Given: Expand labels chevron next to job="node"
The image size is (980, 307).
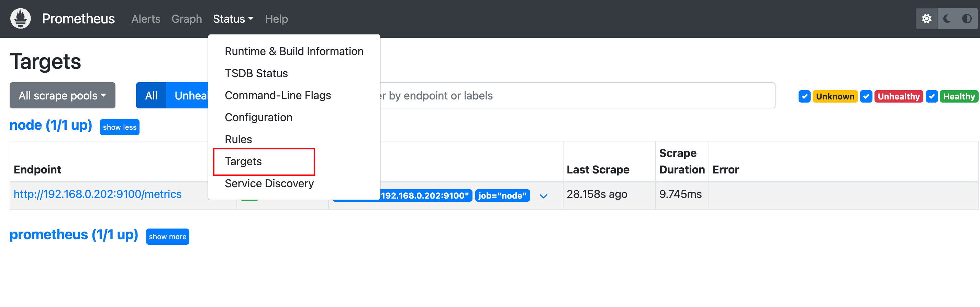Looking at the screenshot, I should coord(543,196).
